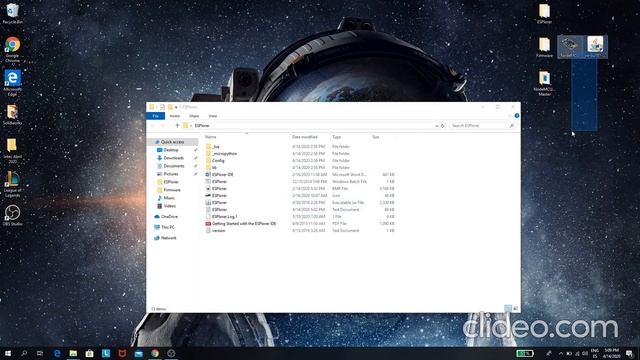Open the Home ribbon tab
Screen dimensions: 640x360
[175, 116]
